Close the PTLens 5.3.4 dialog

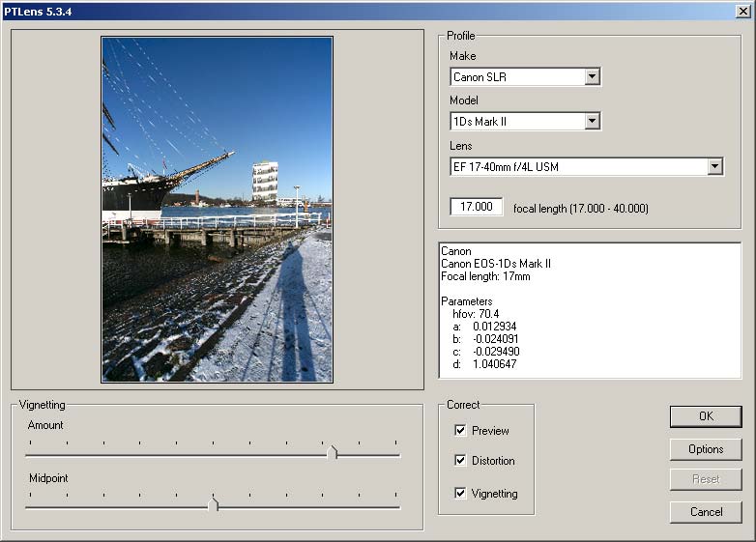pos(742,11)
